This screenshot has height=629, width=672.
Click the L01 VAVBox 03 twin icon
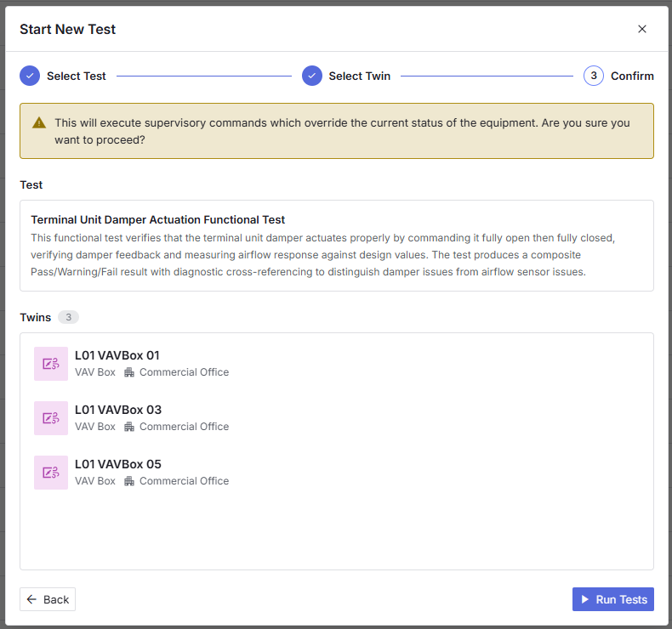click(51, 418)
